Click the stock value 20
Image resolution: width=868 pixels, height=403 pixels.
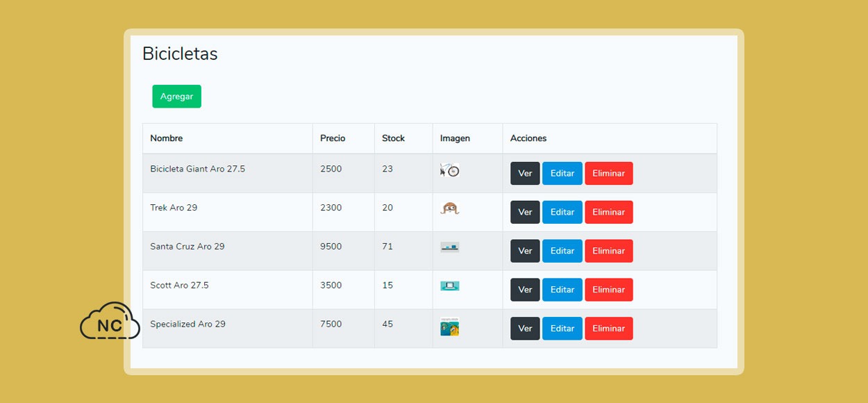click(387, 208)
